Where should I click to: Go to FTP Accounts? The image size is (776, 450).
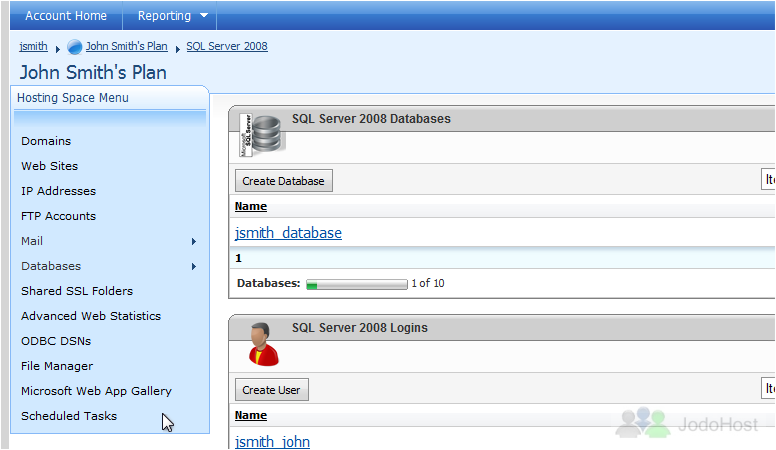(x=58, y=216)
